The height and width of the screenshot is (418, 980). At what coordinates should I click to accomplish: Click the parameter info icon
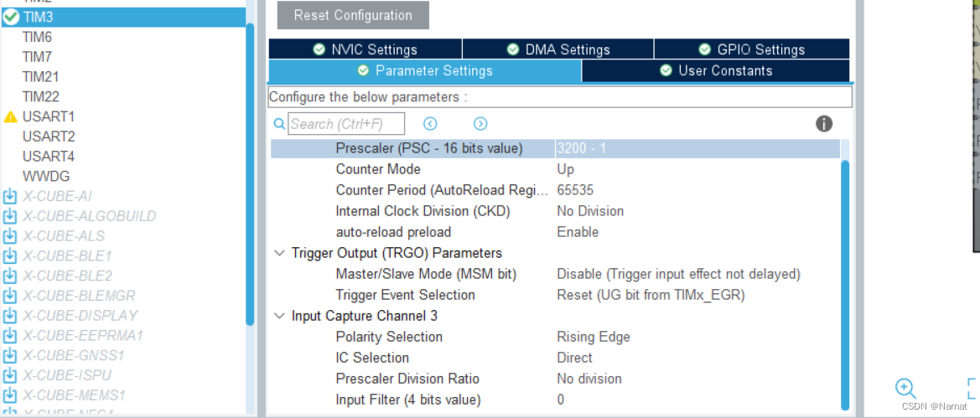pos(824,124)
